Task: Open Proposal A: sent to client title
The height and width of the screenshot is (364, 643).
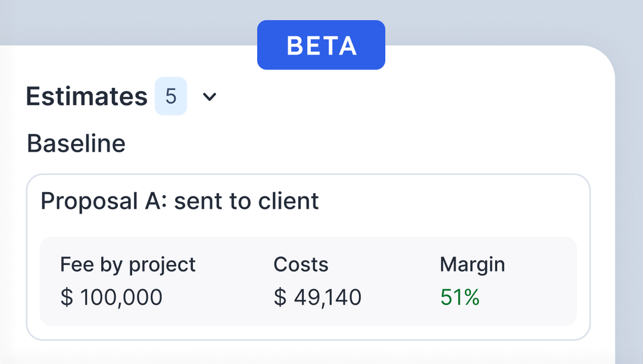Action: [x=180, y=202]
